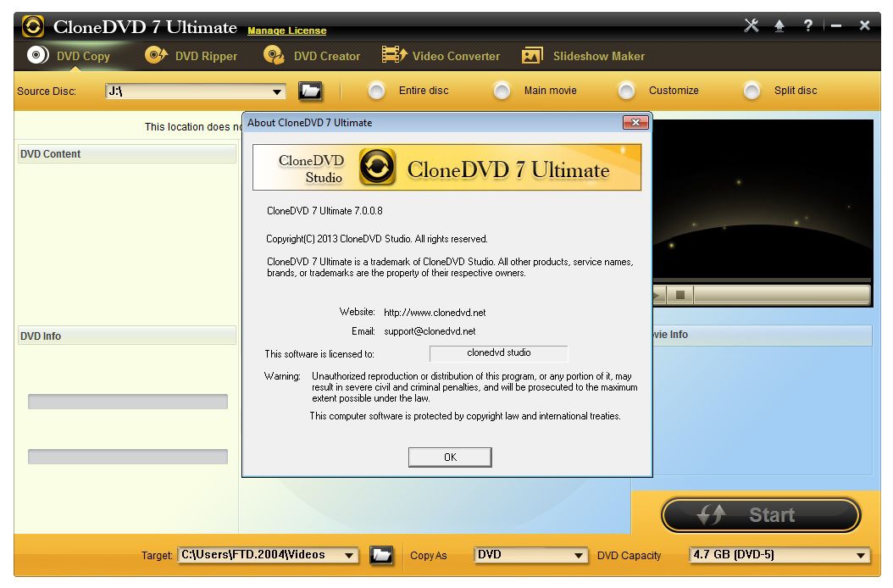Switch to the Video Converter tab
The width and height of the screenshot is (893, 588).
pos(441,56)
